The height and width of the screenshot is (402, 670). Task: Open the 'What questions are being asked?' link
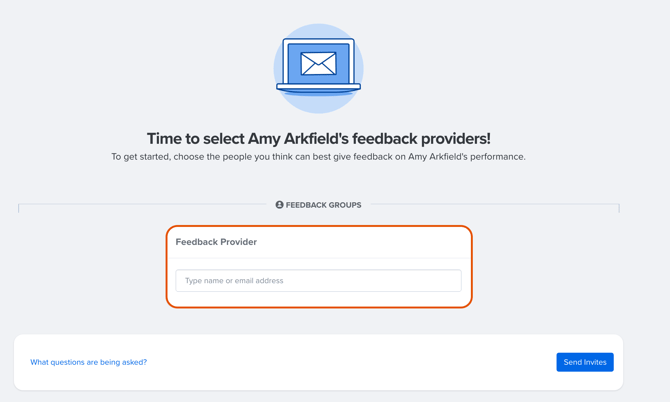click(88, 362)
